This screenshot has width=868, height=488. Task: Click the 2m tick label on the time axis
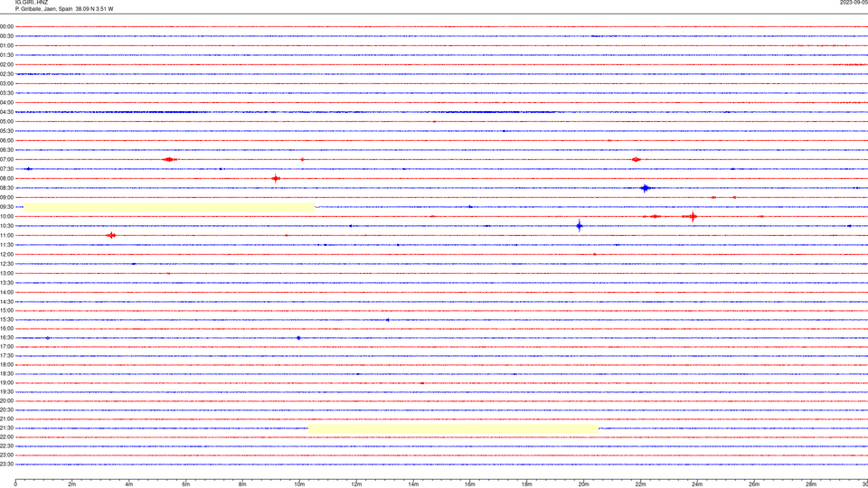click(72, 484)
